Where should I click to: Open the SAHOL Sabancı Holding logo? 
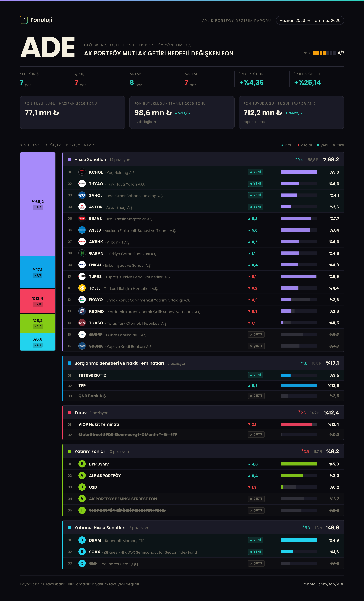(x=82, y=195)
